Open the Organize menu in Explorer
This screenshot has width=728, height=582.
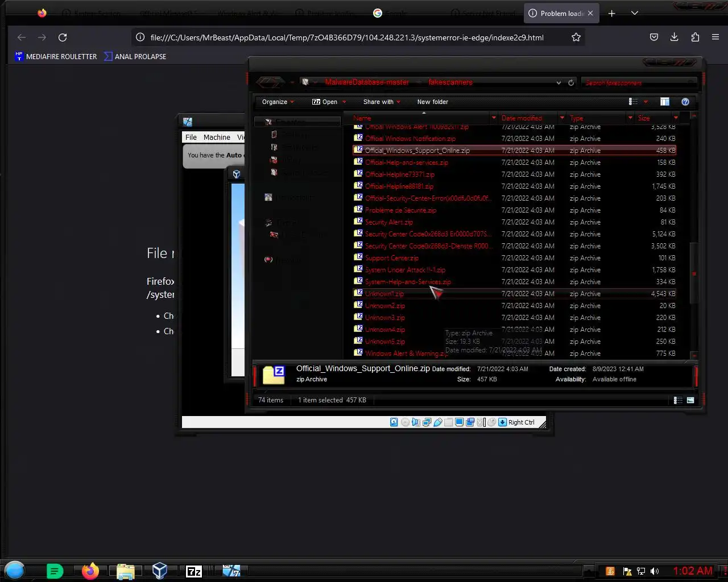[x=278, y=102]
